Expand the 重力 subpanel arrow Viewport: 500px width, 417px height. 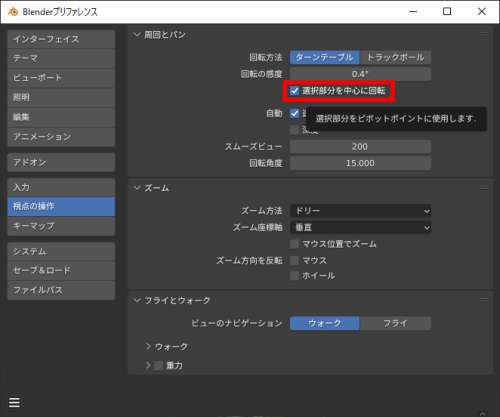148,365
